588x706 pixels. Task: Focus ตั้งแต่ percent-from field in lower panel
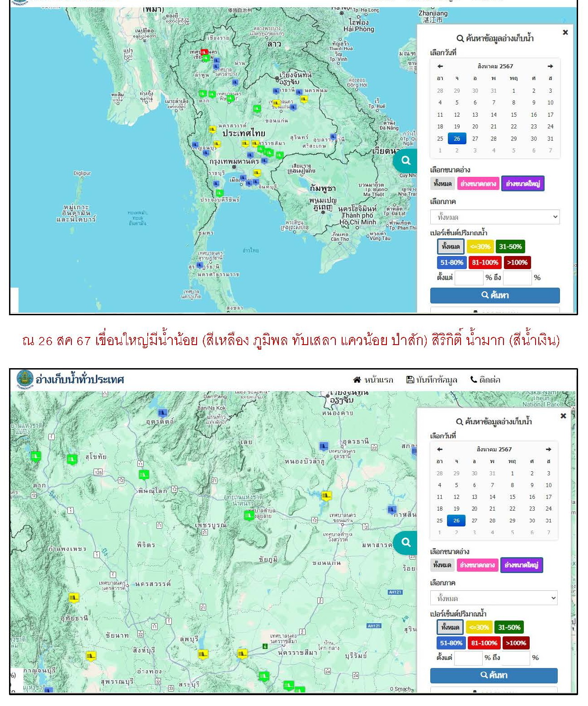(x=468, y=658)
